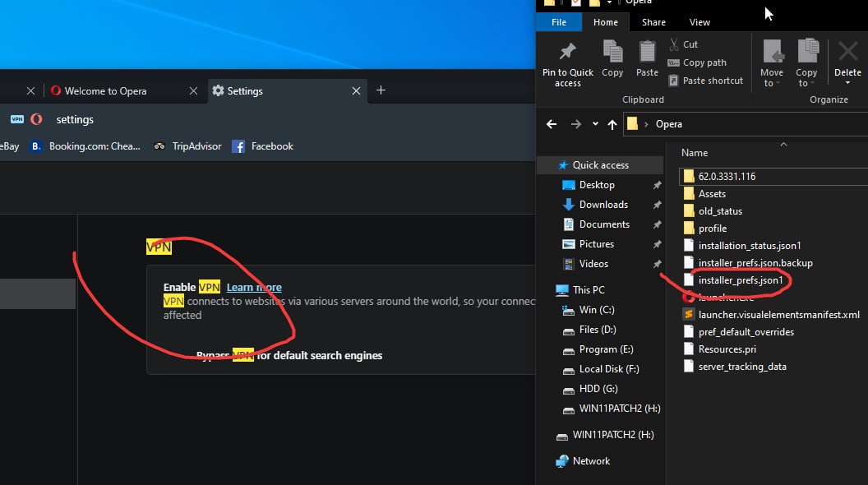Click Learn more link about VPN
This screenshot has height=485, width=868.
(x=254, y=288)
